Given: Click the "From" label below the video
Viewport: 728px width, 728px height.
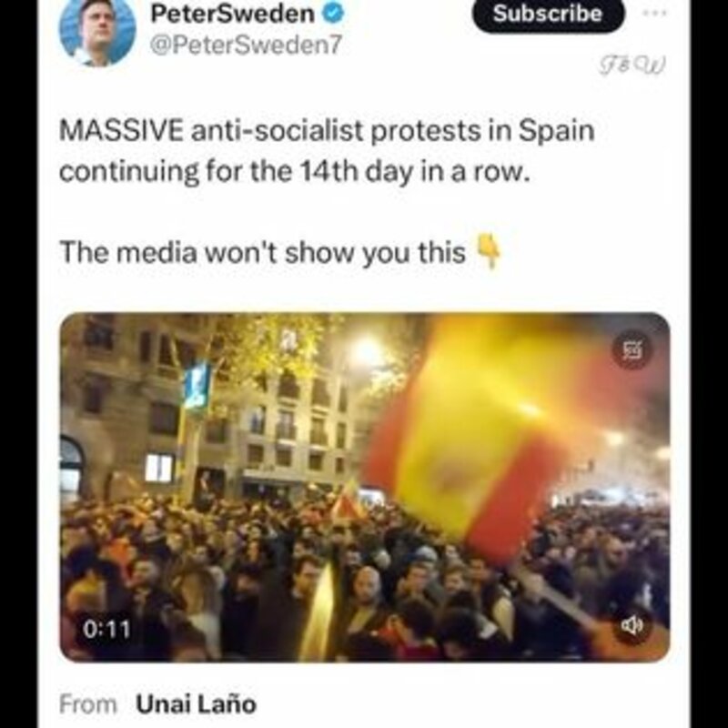Looking at the screenshot, I should click(x=88, y=704).
